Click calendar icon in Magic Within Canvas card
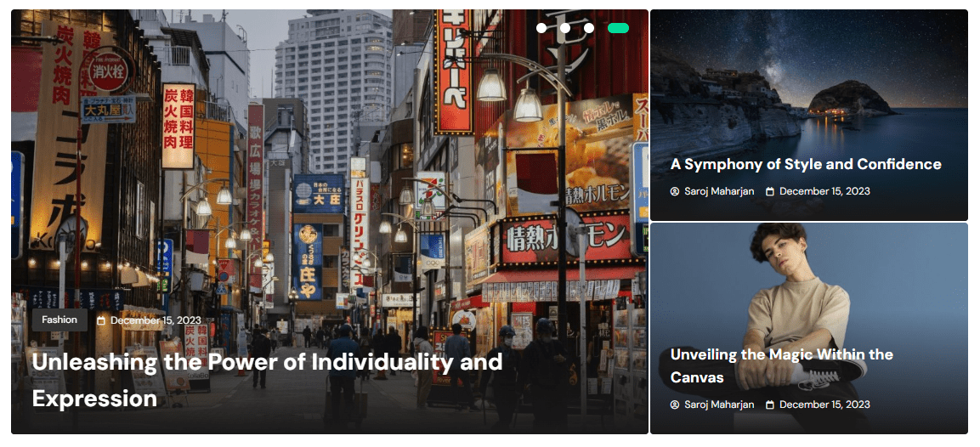Viewport: 980px width, 447px height. pos(770,405)
